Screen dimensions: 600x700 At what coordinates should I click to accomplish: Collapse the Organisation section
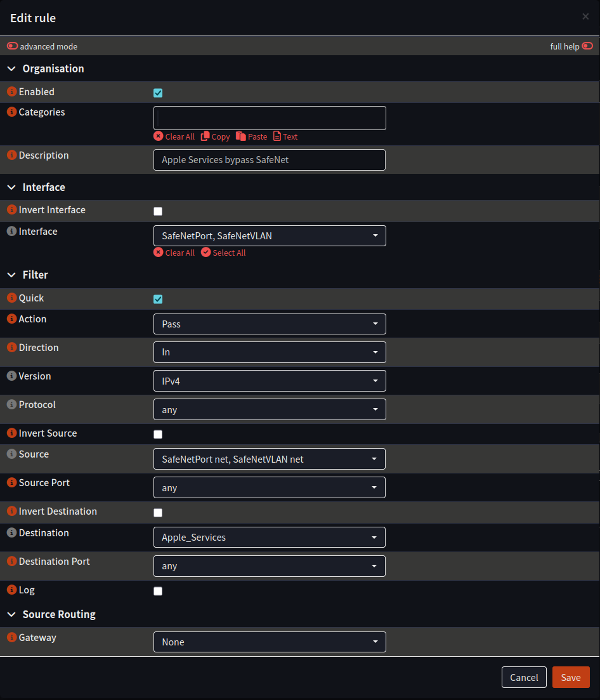pyautogui.click(x=11, y=69)
